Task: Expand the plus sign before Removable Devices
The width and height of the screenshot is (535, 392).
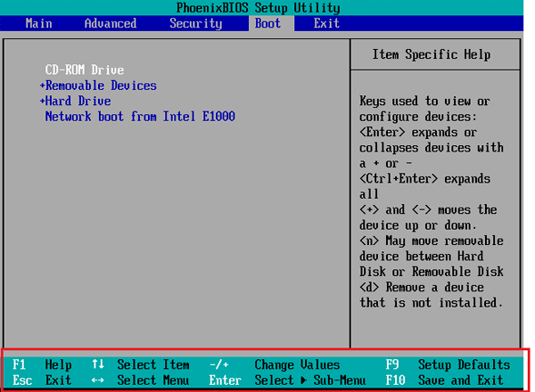Action: (42, 86)
